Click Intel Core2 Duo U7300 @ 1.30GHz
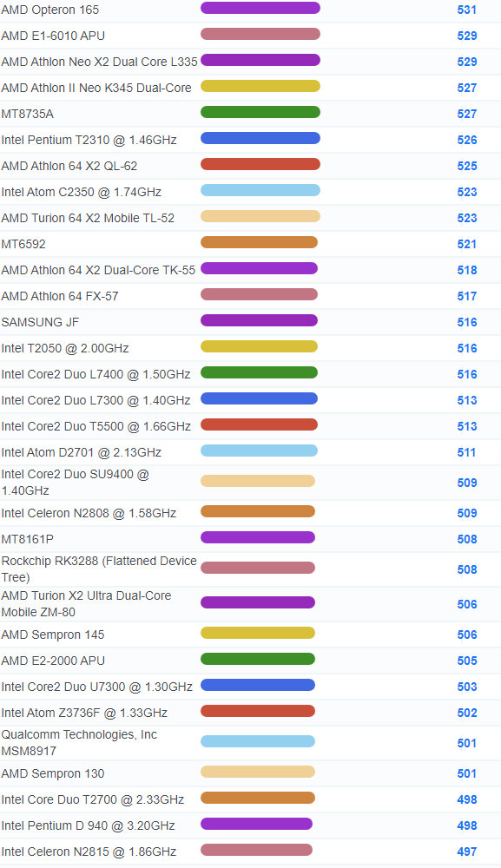This screenshot has width=501, height=868. tap(97, 687)
